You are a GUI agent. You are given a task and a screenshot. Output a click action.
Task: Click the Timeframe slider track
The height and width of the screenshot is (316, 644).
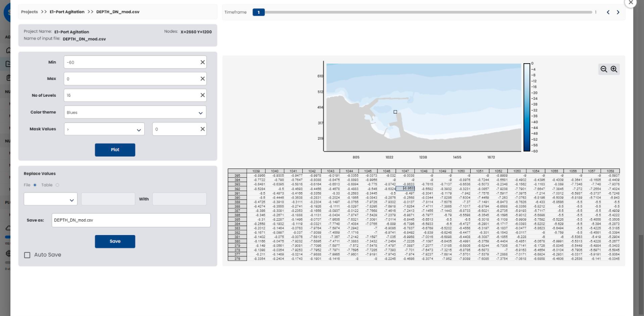(425, 12)
